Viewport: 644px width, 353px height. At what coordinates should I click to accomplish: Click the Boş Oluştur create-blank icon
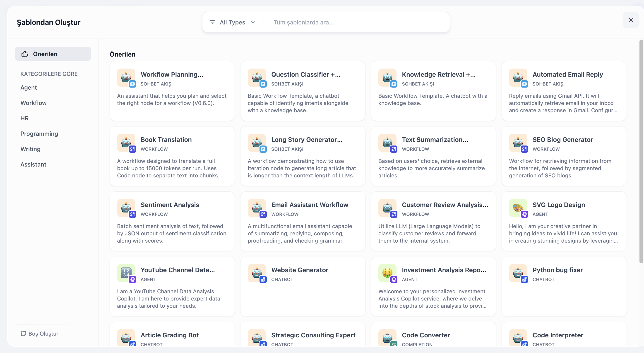[x=23, y=334]
